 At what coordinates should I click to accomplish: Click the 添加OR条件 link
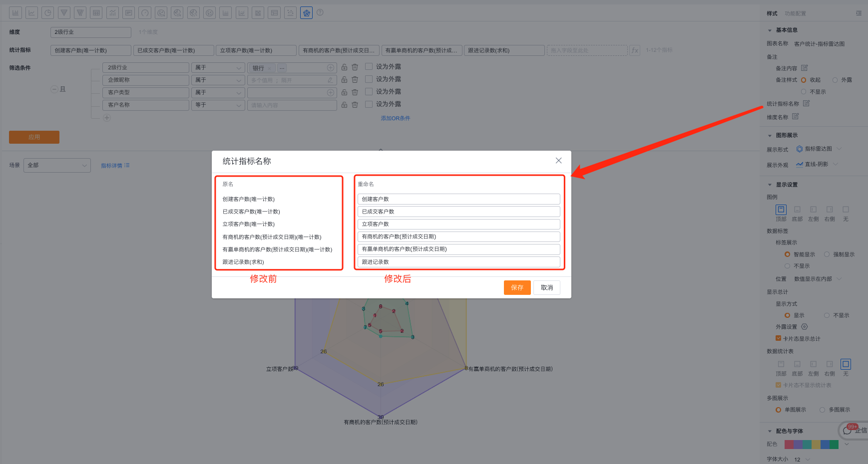click(x=395, y=118)
